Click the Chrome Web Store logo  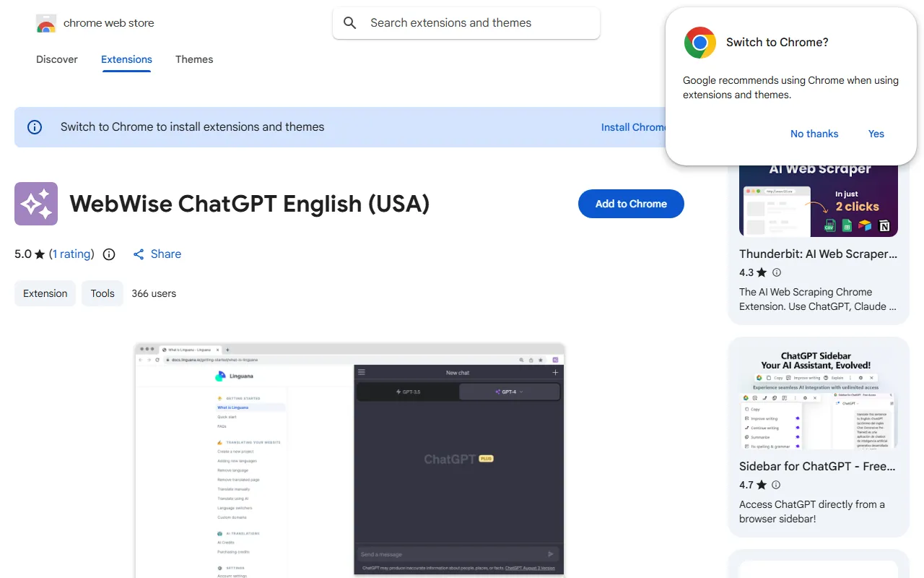[46, 24]
